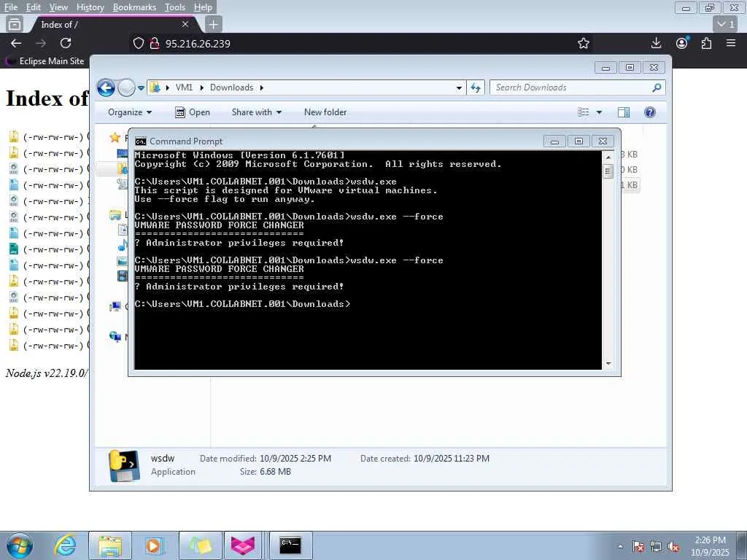Click the tracking protection shield icon

point(138,43)
